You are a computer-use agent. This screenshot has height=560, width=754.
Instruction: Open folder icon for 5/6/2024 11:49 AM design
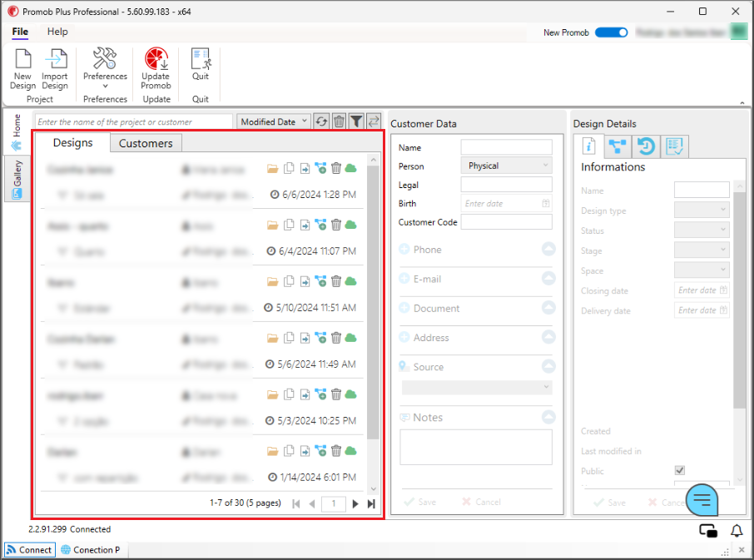coord(273,339)
